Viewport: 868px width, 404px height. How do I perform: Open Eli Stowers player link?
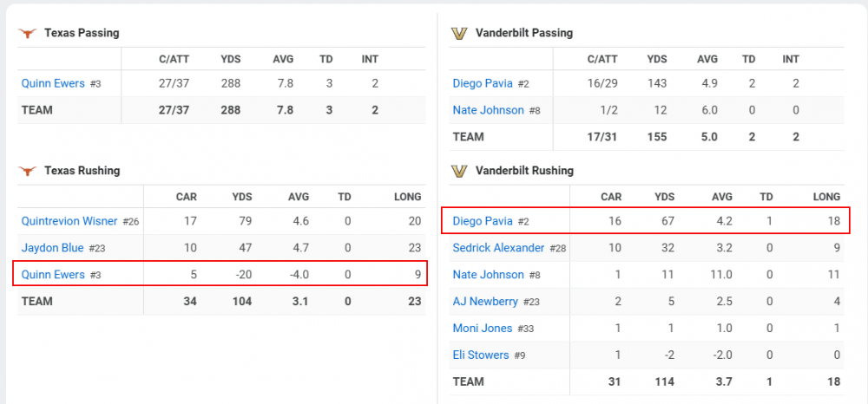pos(480,355)
